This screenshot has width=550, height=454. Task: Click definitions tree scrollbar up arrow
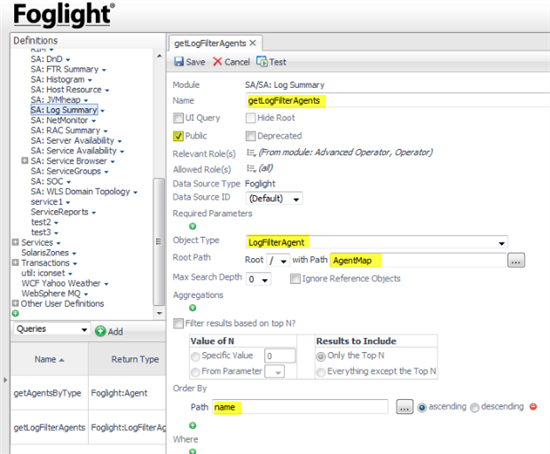[x=159, y=56]
